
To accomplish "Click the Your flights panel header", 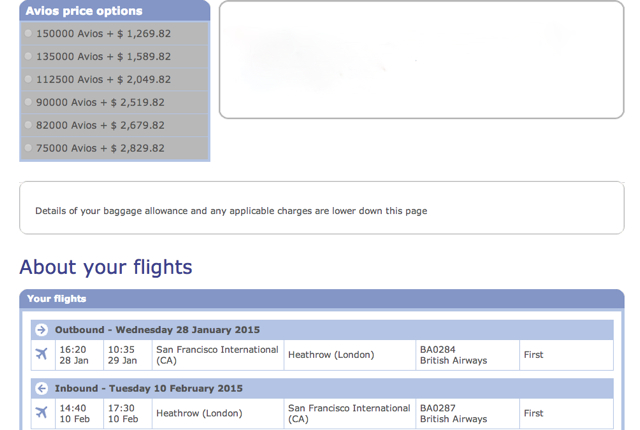I will pos(322,299).
